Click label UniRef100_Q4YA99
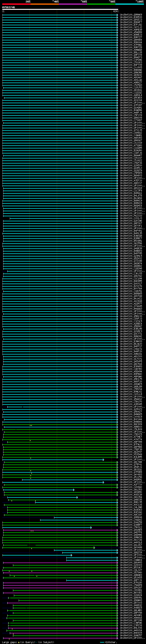This screenshot has height=644, width=146. (131, 547)
